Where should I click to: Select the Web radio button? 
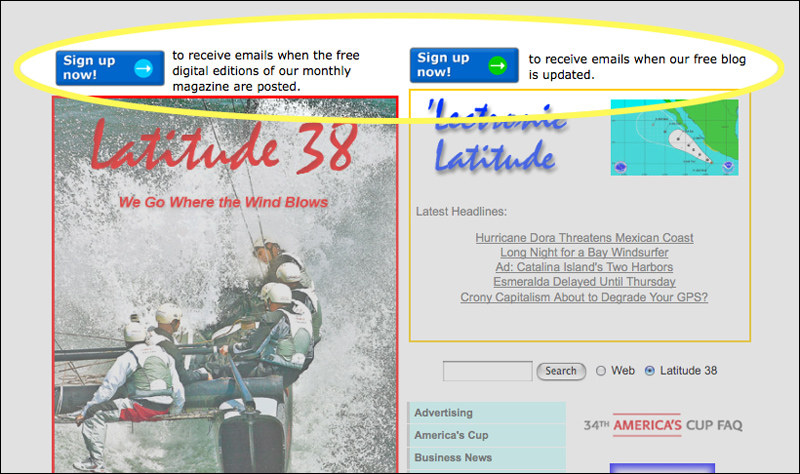pos(601,371)
